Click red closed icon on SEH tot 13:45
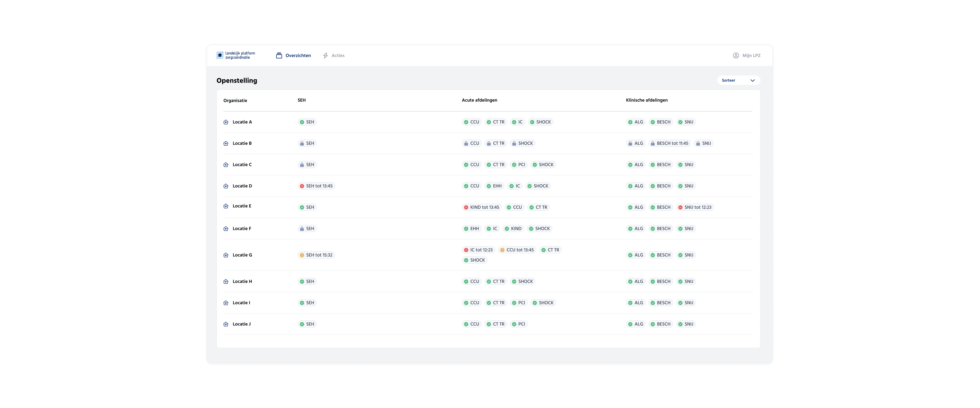This screenshot has width=980, height=408. (x=302, y=186)
